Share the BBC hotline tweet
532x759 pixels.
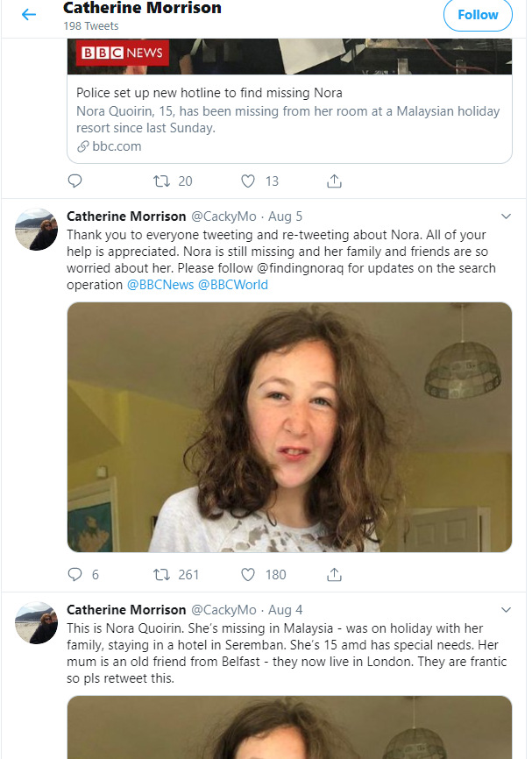(x=334, y=181)
